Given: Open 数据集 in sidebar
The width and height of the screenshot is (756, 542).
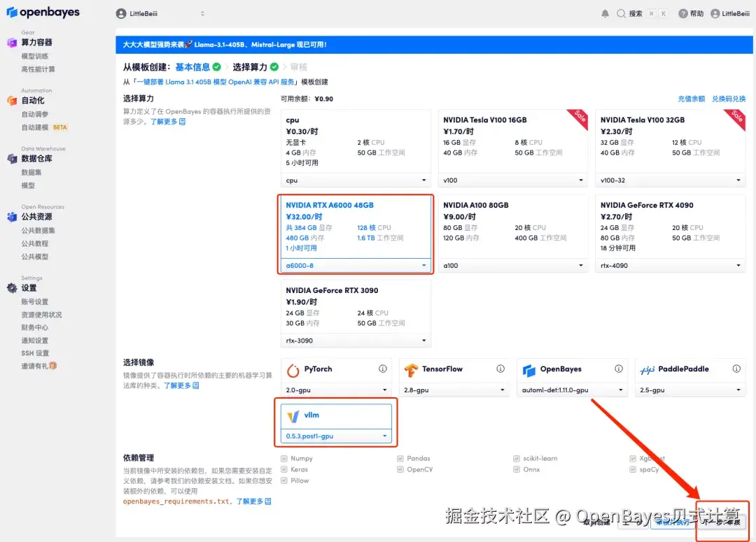Looking at the screenshot, I should 31,173.
